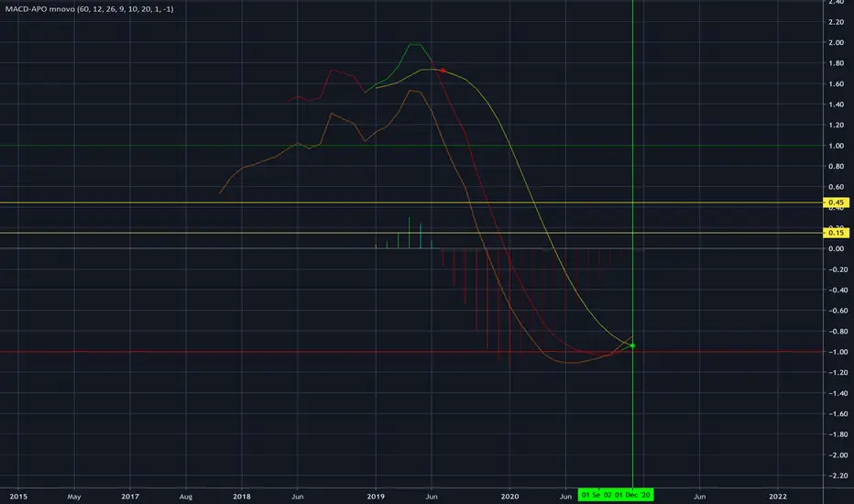This screenshot has height=504, width=854.
Task: Click the 1.80 value on the price scale
Action: click(x=836, y=63)
